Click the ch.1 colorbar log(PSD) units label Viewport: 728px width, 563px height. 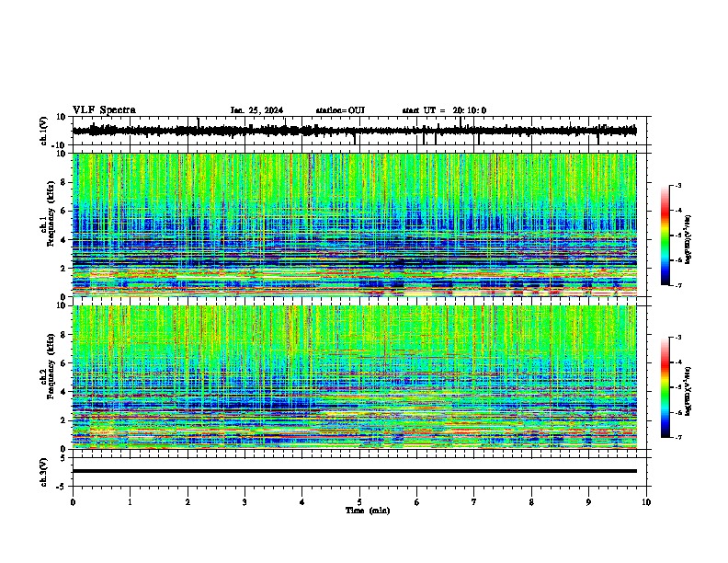tap(688, 240)
